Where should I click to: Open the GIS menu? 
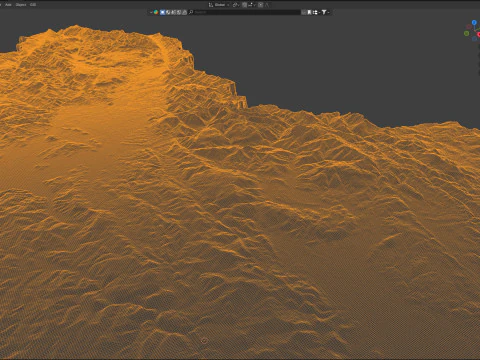[33, 5]
